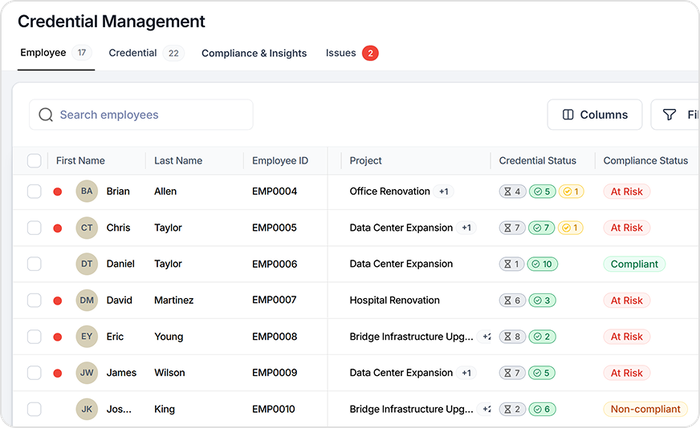Open the Employee tab

coord(56,53)
